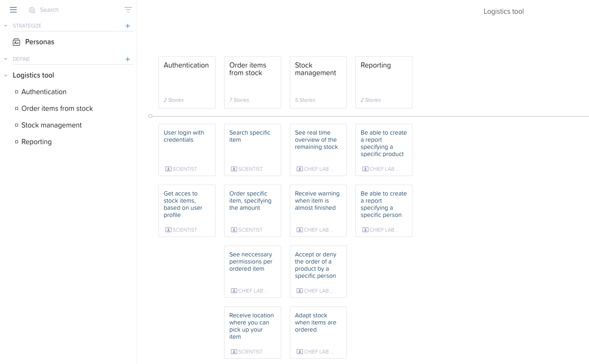Image resolution: width=589 pixels, height=364 pixels.
Task: Open the Reporting epic card
Action: [383, 82]
